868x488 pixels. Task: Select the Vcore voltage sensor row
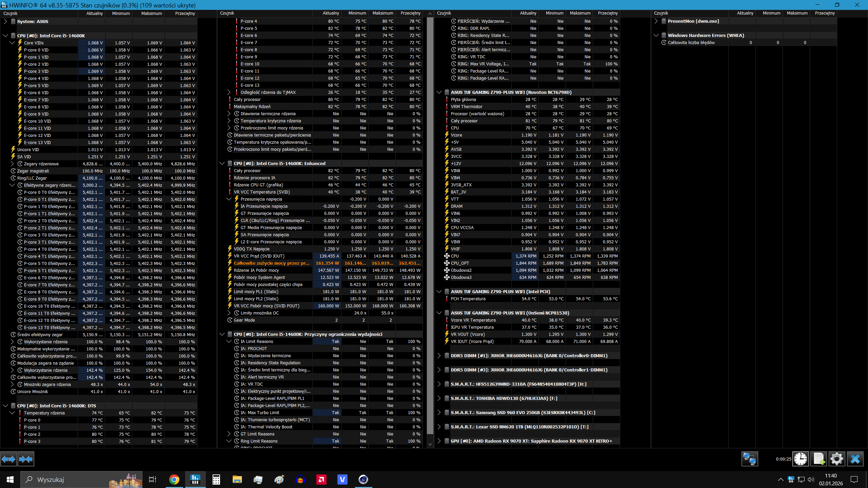click(456, 135)
